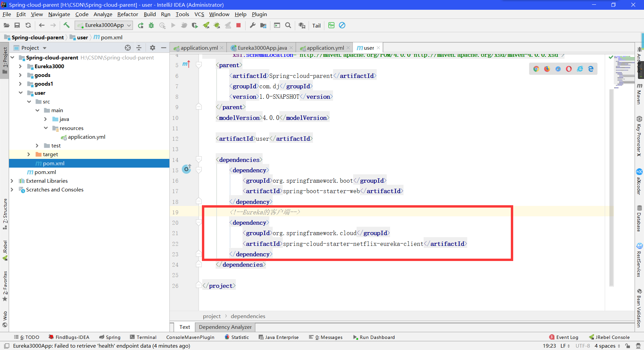644x350 pixels.
Task: Expand the goods1 module
Action: [20, 84]
